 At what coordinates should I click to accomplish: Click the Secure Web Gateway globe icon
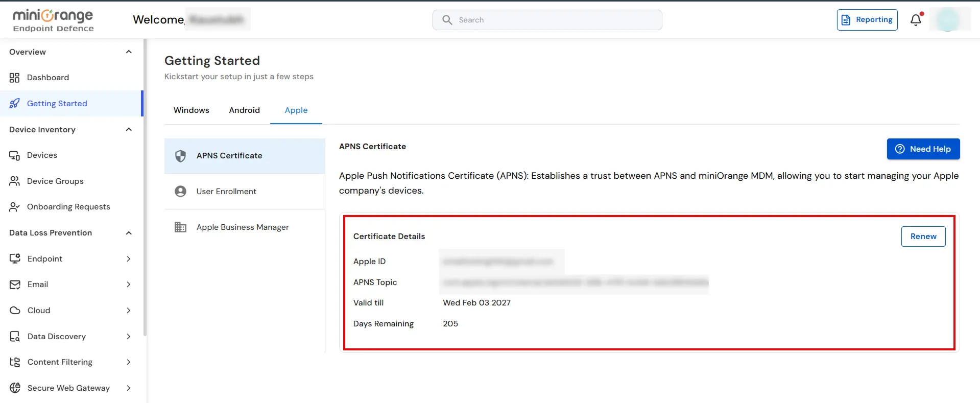15,388
